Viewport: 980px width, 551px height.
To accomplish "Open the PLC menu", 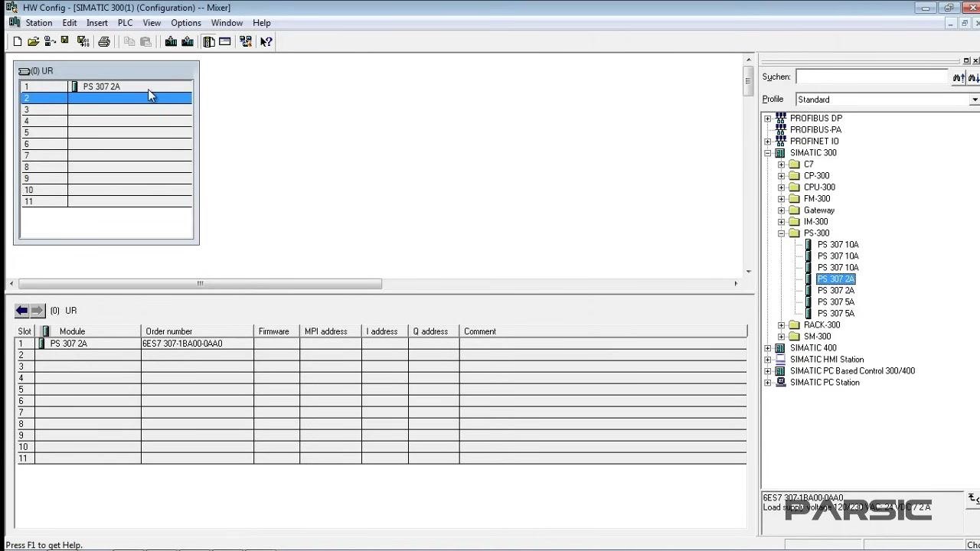I will [x=126, y=23].
